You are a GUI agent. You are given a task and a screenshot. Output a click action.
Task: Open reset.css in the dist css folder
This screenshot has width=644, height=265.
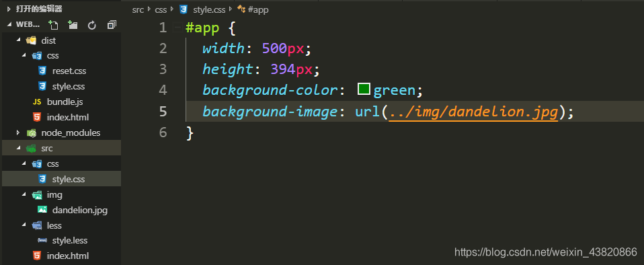click(x=69, y=71)
